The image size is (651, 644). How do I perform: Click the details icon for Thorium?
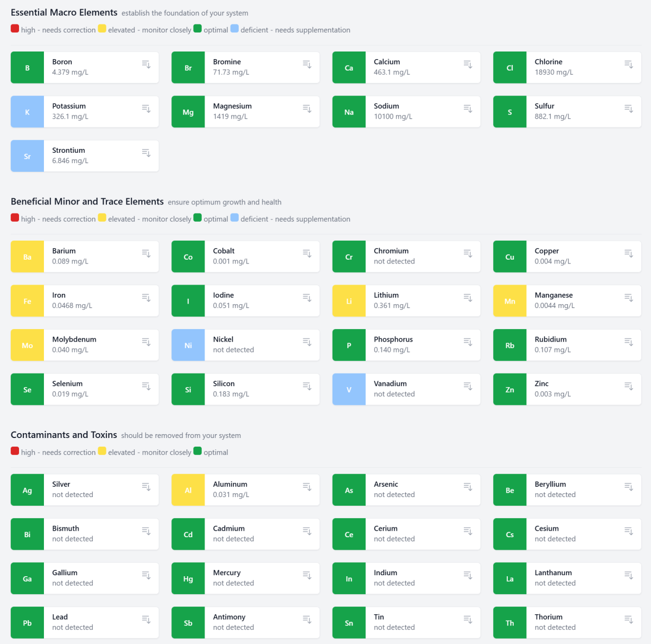[629, 620]
